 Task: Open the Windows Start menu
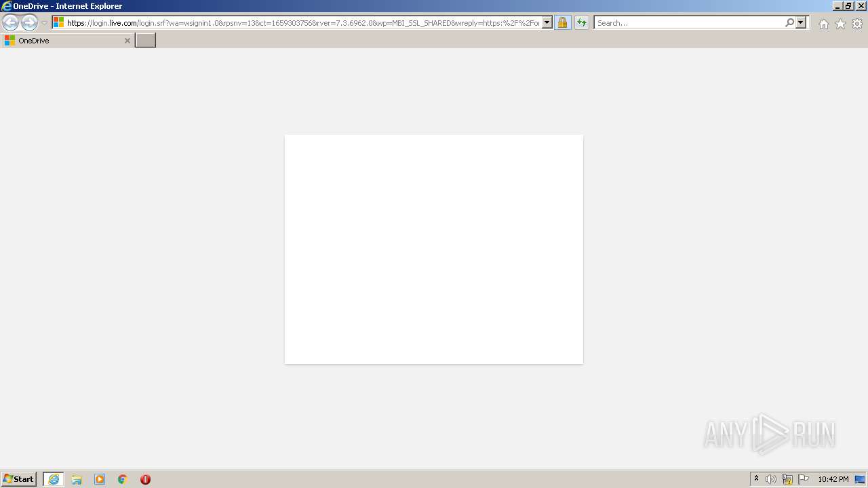(18, 479)
